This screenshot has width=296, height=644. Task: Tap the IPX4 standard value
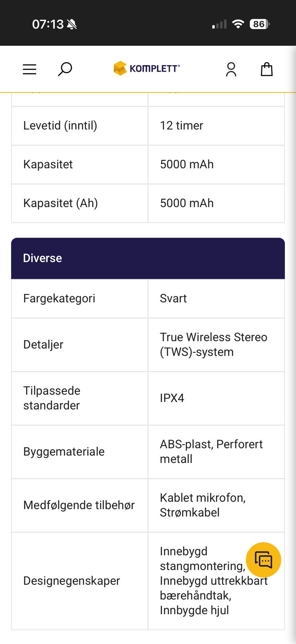pyautogui.click(x=172, y=398)
